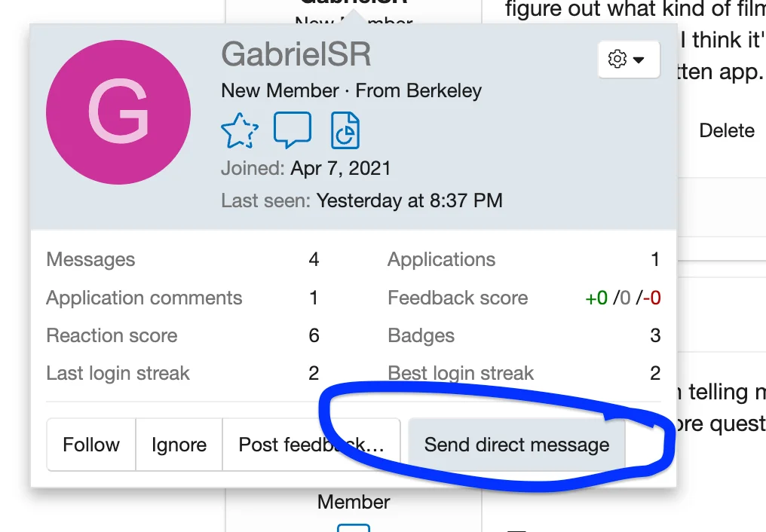Viewport: 766px width, 532px height.
Task: View the Messages count of 4
Action: [314, 260]
